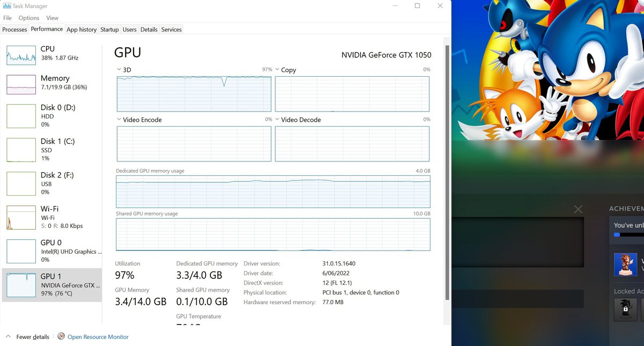Click the large GPU heading

pos(128,52)
